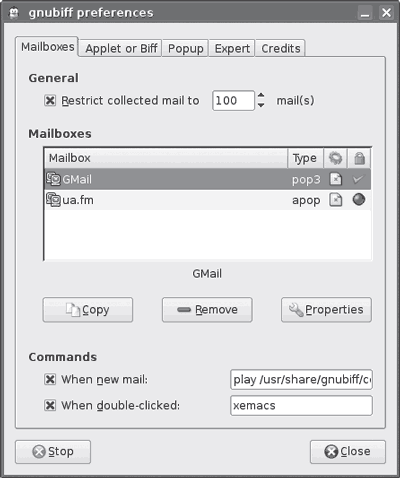Open the Expert tab
Viewport: 400px width, 478px height.
point(232,48)
